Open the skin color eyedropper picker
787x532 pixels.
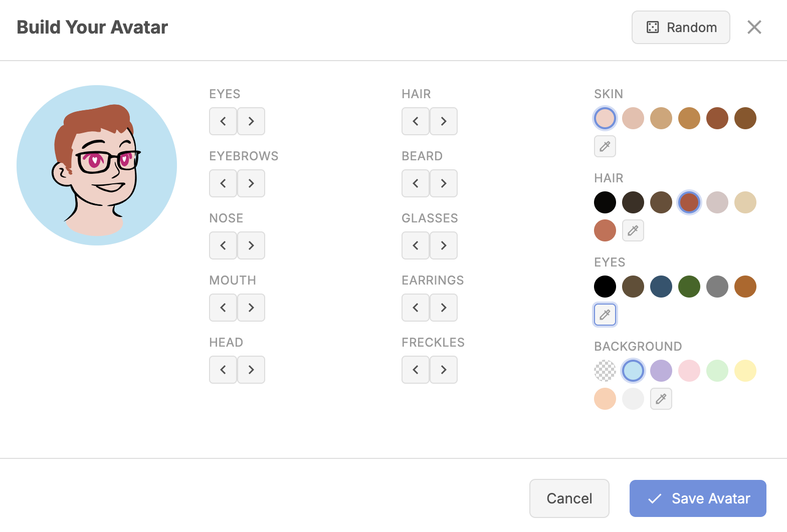[x=605, y=146]
